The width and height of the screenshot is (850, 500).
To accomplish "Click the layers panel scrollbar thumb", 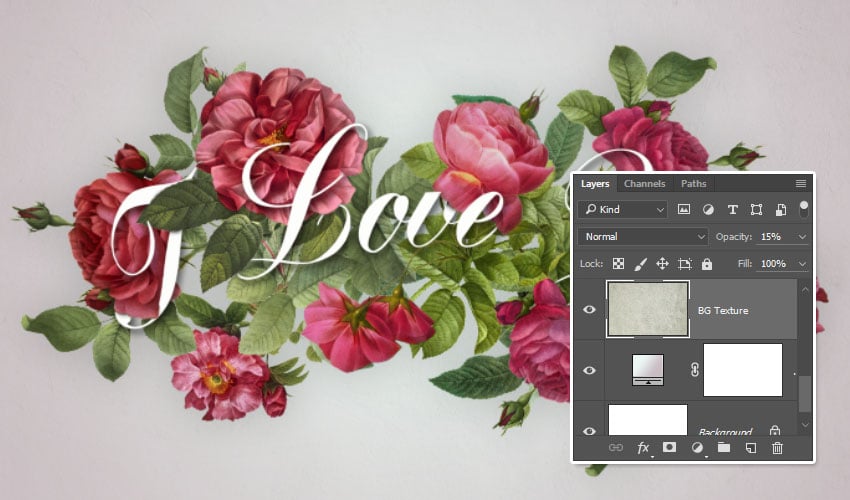I will 805,394.
